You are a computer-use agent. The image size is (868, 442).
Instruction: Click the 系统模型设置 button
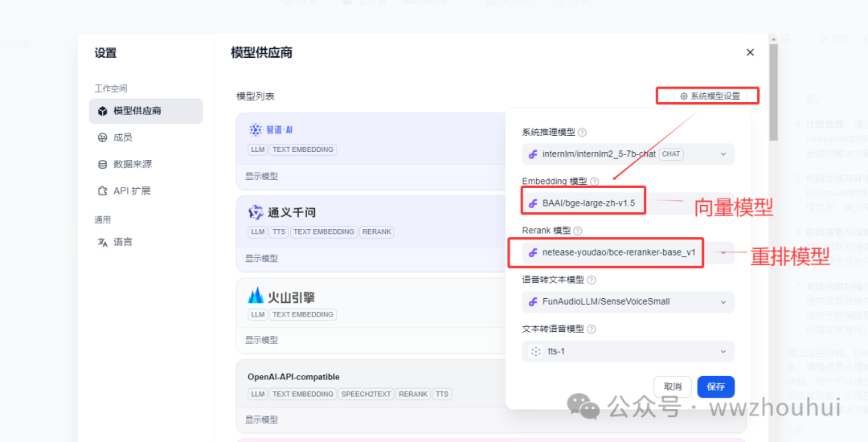(x=710, y=96)
